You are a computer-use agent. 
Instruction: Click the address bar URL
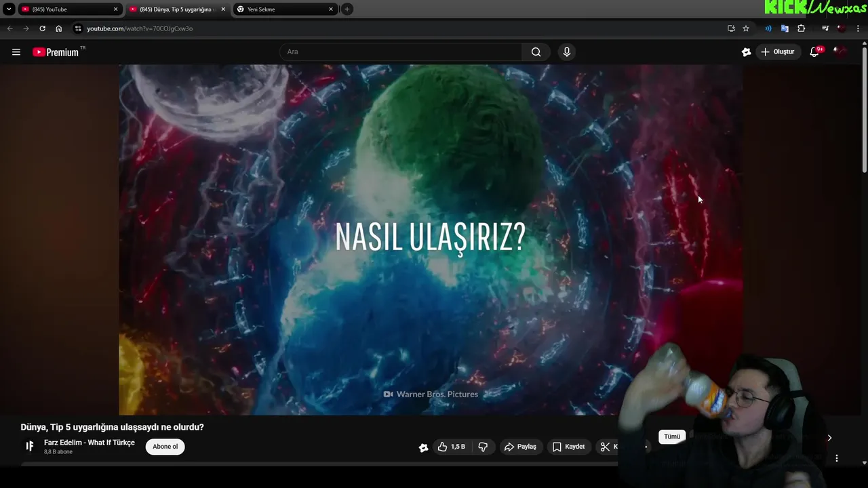coord(140,28)
